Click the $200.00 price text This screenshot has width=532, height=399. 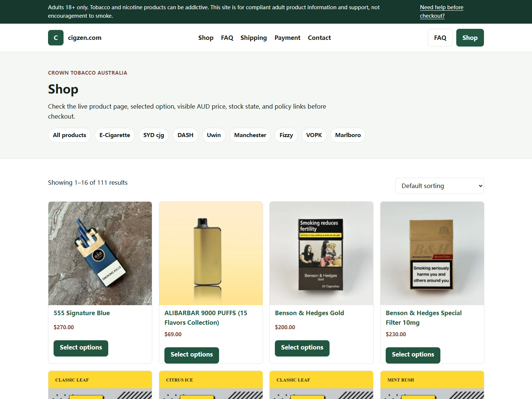pos(285,327)
